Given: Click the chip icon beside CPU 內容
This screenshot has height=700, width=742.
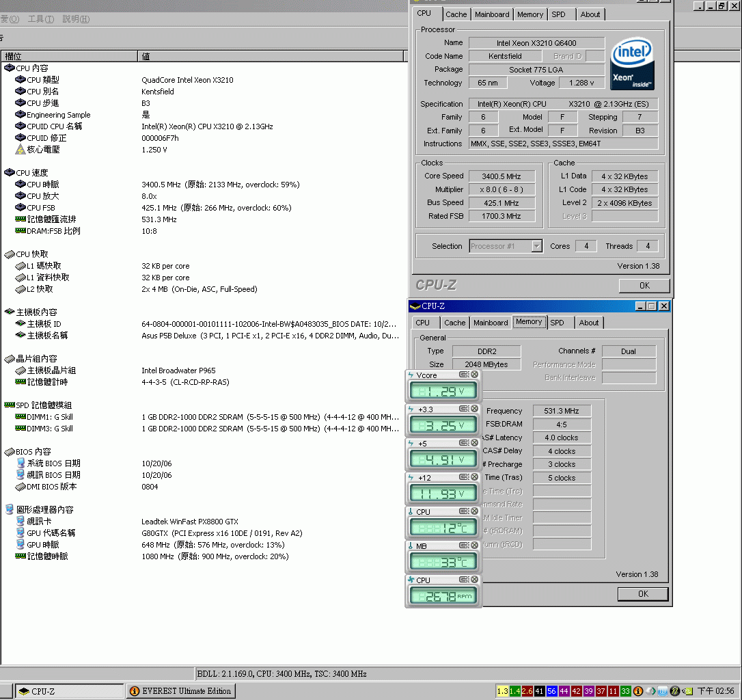Looking at the screenshot, I should (9, 68).
